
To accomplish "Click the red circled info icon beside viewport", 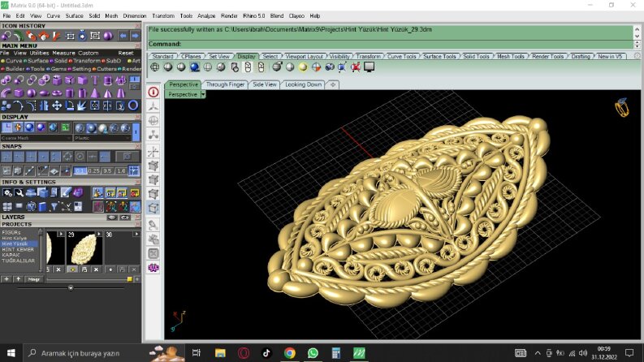I will [x=153, y=92].
